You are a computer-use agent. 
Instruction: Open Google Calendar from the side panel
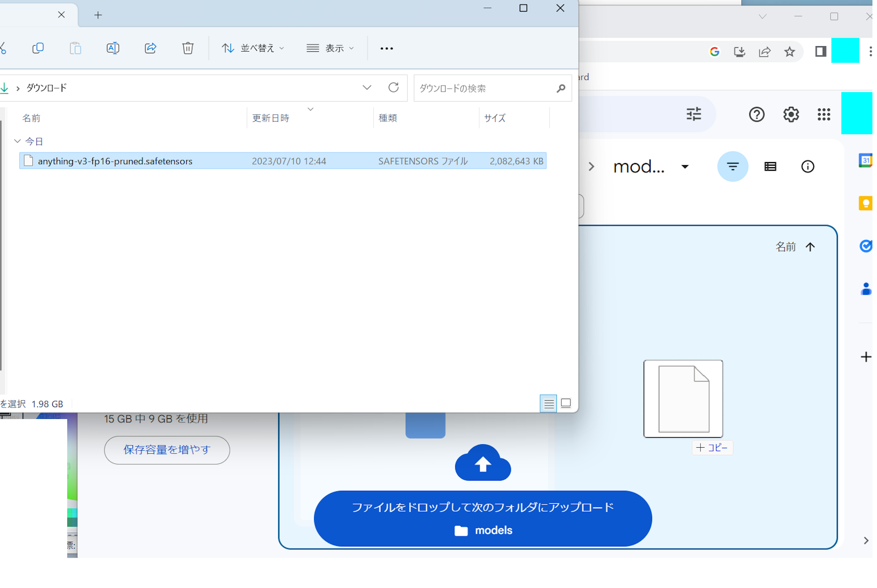coord(867,160)
